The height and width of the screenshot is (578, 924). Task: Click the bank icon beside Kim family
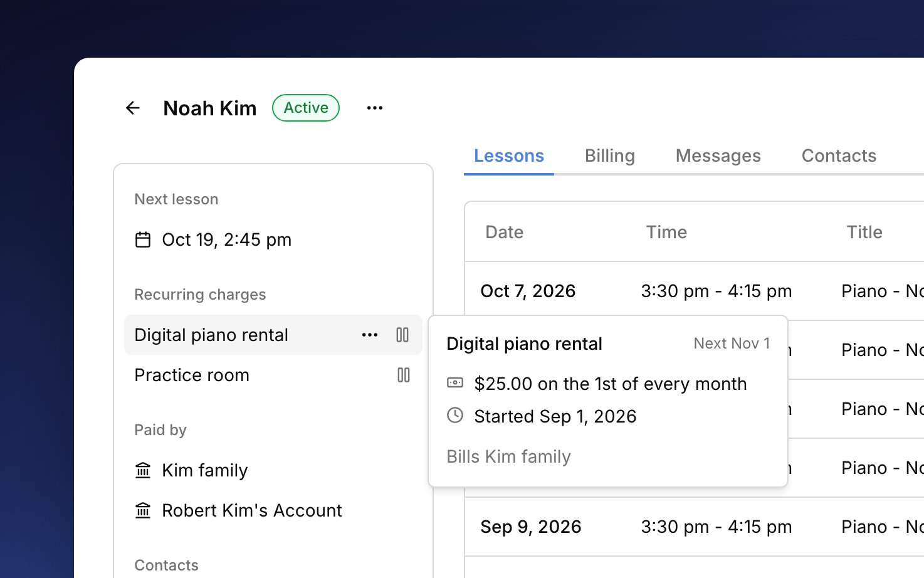[x=143, y=470]
